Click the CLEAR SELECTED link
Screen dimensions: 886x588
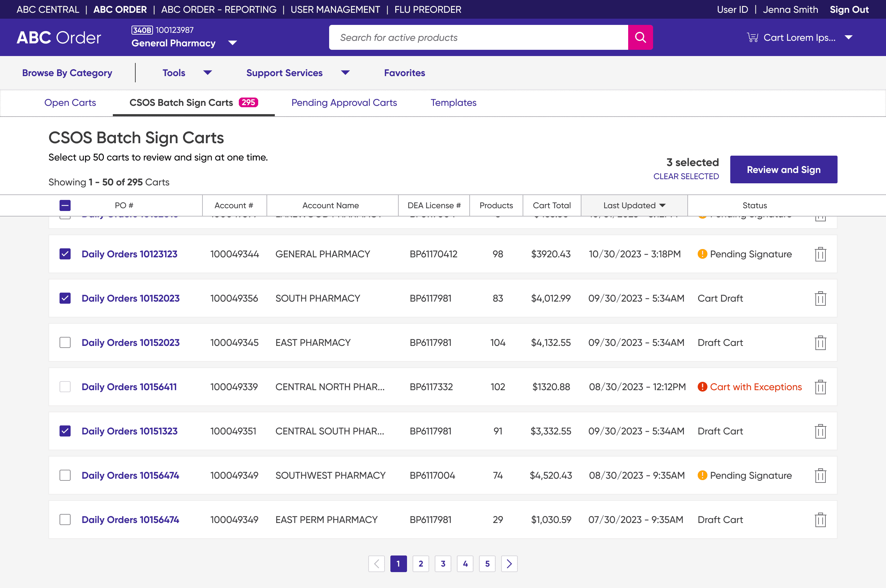pyautogui.click(x=686, y=176)
